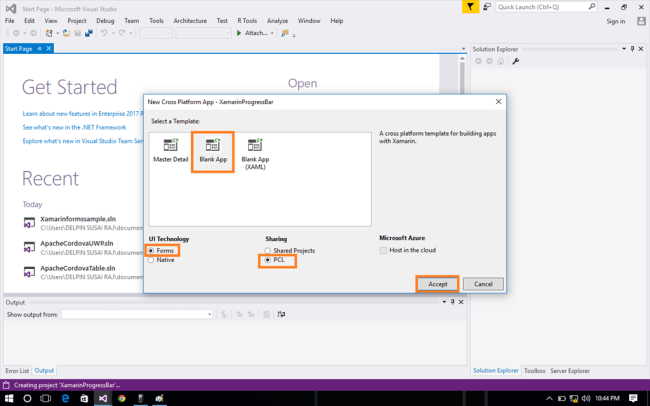Select the Blank App template

(x=213, y=151)
